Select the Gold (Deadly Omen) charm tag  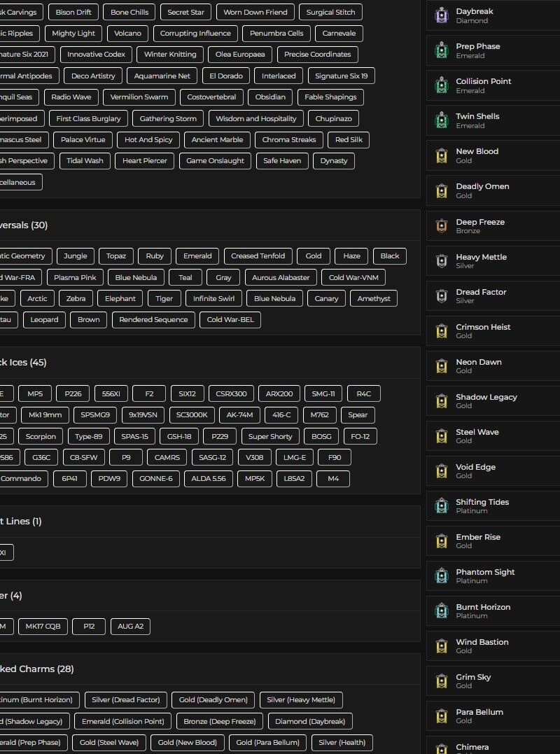pos(213,699)
